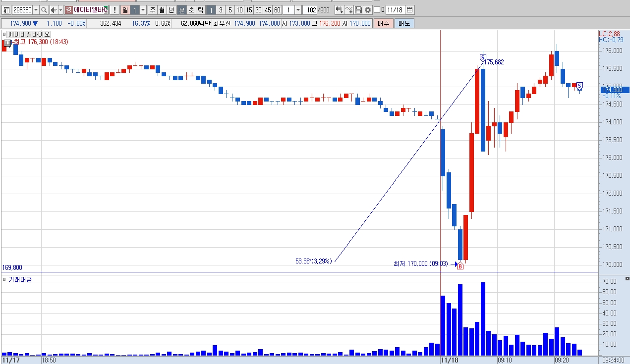Screen dimensions: 630x364
Task: Open the calendar date picker icon
Action: point(409,10)
